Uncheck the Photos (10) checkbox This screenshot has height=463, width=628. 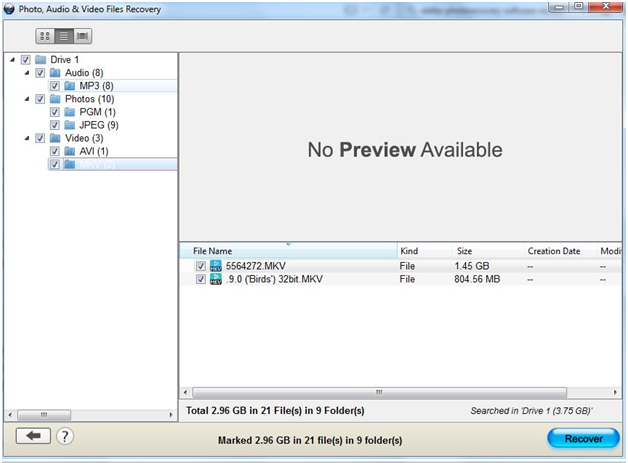pyautogui.click(x=40, y=99)
